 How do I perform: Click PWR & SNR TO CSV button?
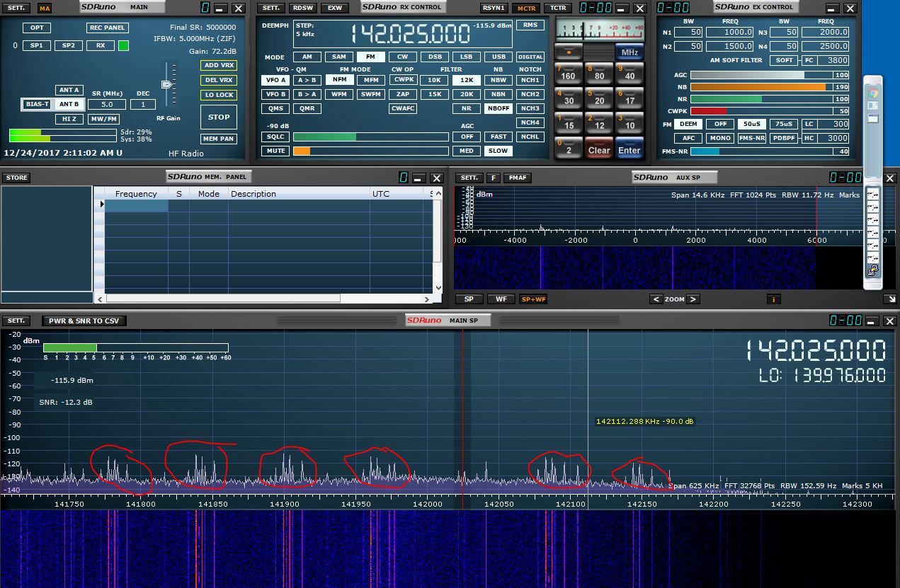click(x=84, y=321)
